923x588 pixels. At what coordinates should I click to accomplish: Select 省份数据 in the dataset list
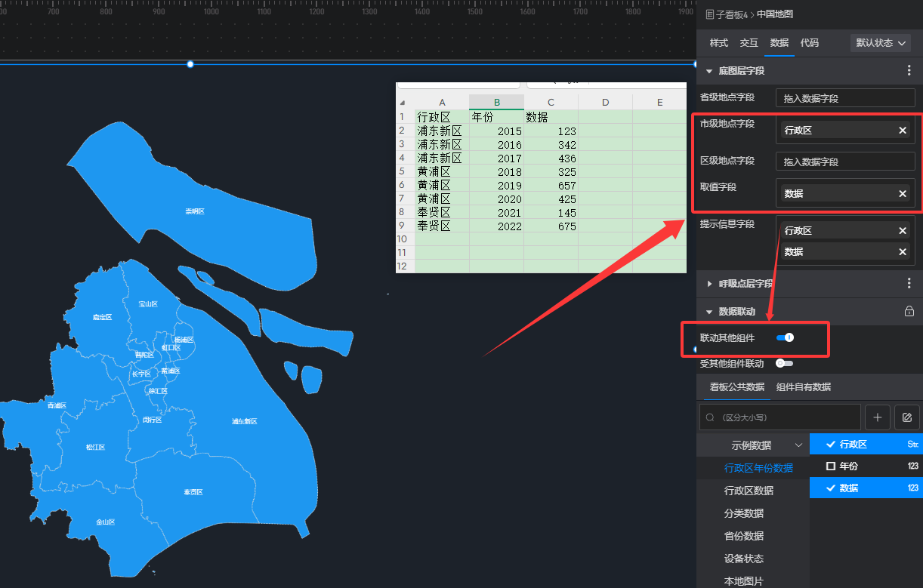(x=743, y=536)
